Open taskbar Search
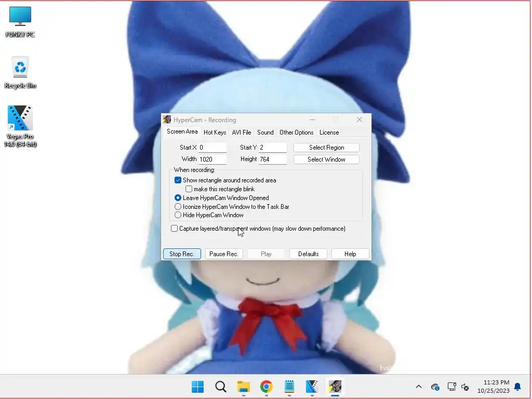This screenshot has width=532, height=399. click(x=220, y=387)
